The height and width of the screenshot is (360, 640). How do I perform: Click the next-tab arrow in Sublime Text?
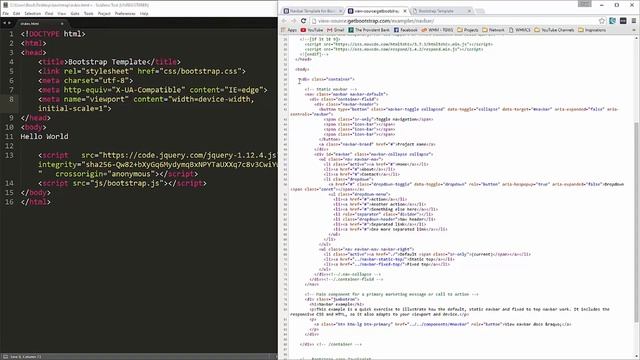[9, 23]
